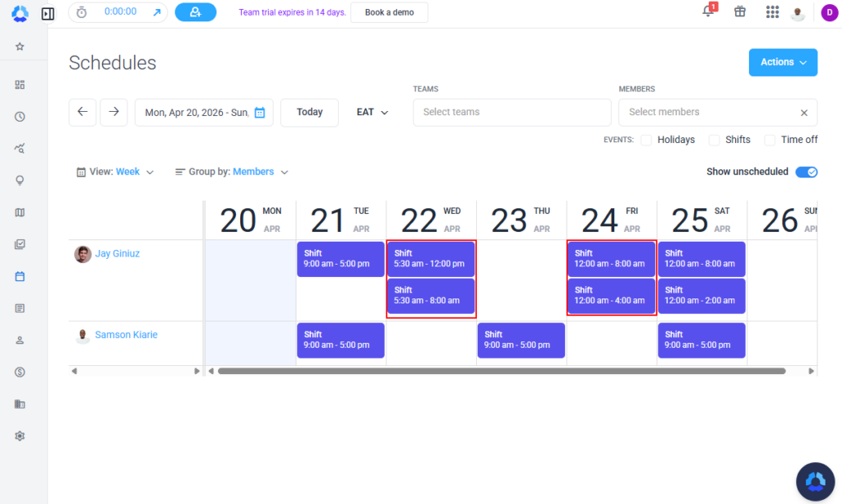Screen dimensions: 842x504
Task: Enable the Holidays events checkbox
Action: pos(646,140)
